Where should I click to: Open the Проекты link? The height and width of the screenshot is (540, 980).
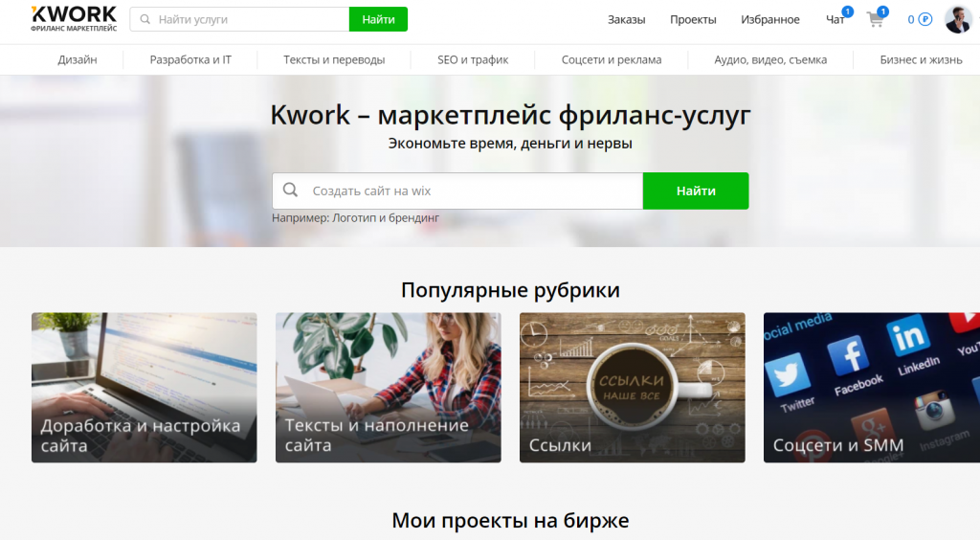tap(693, 19)
